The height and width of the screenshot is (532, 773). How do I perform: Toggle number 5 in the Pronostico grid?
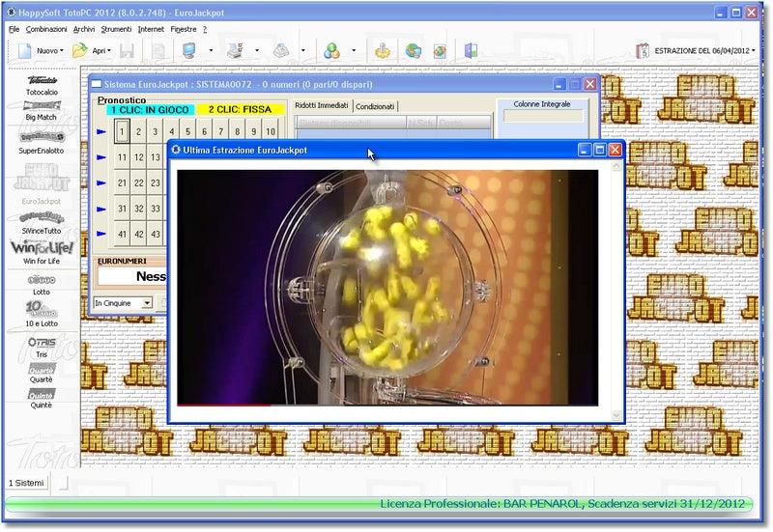pyautogui.click(x=187, y=131)
